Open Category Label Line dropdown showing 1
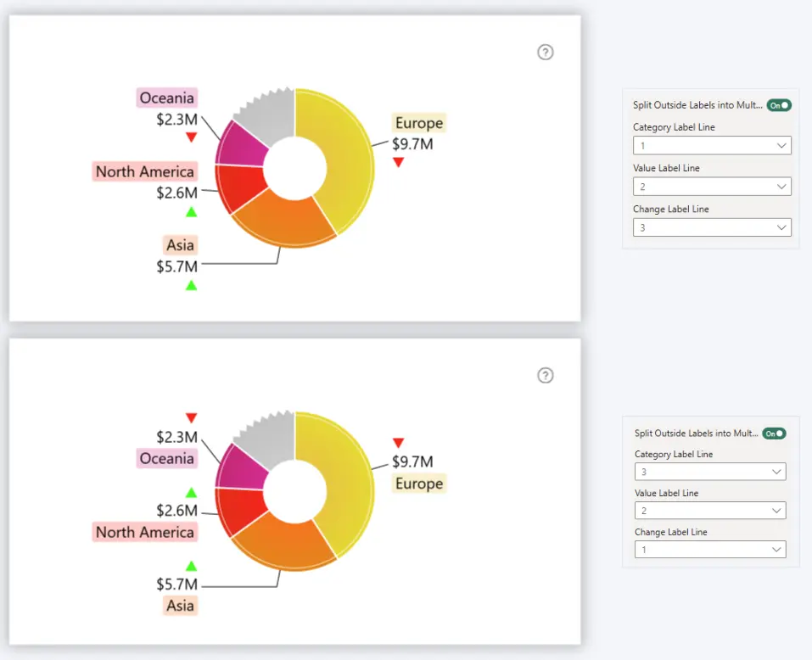 (711, 146)
